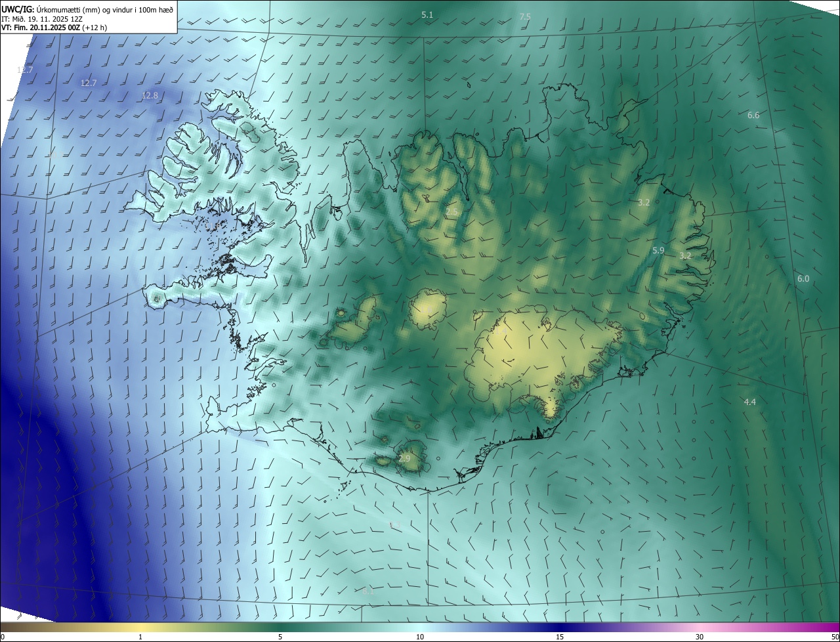Click the 'UWC/IG: Úrkomumætti (mm)' map title
840x642 pixels.
(87, 9)
